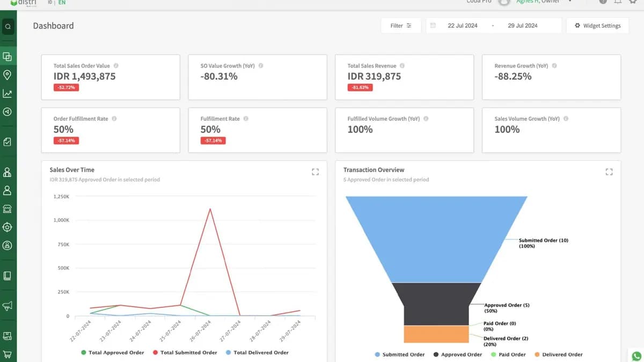The width and height of the screenshot is (644, 362).
Task: Toggle Submitted Order funnel legend item
Action: pyautogui.click(x=400, y=354)
